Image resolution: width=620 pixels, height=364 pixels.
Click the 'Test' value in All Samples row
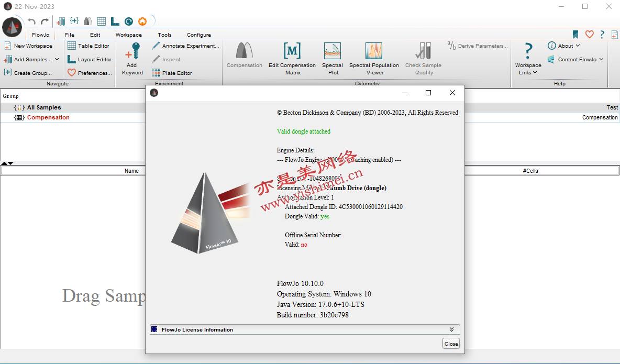[x=612, y=107]
